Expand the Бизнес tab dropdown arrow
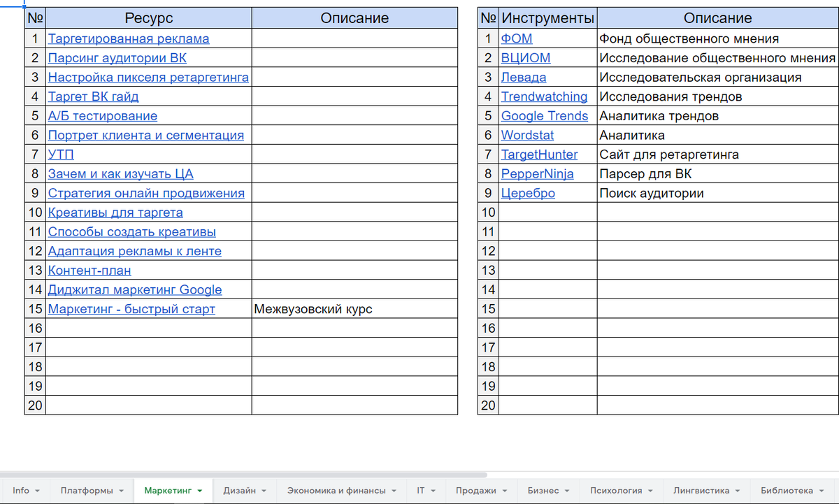Viewport: 839px width, 504px height. 568,491
